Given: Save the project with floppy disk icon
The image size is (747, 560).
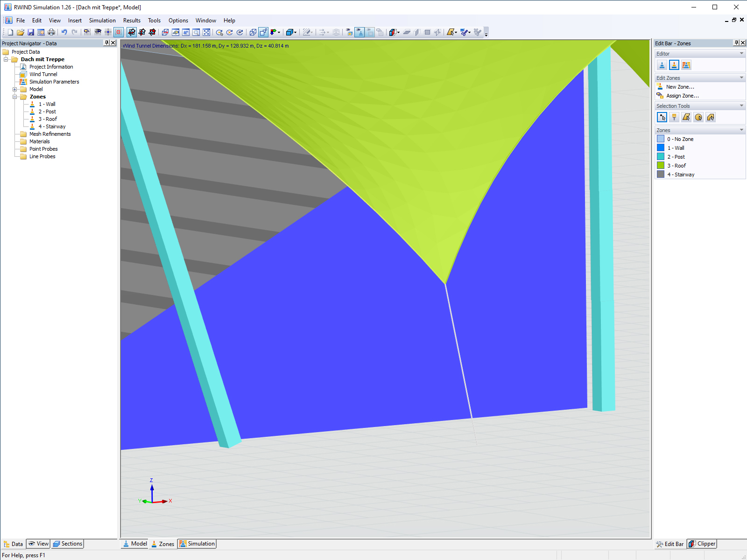Looking at the screenshot, I should (x=30, y=32).
